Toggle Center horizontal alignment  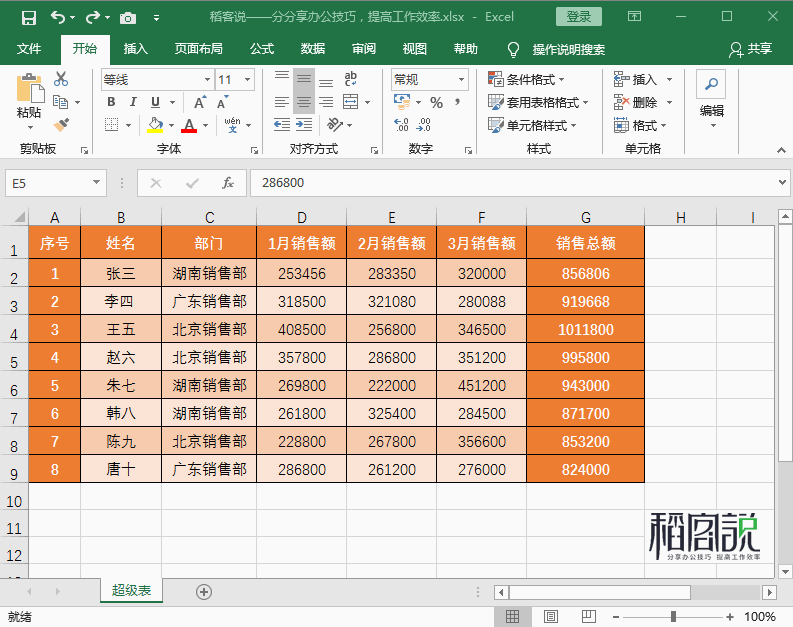pyautogui.click(x=304, y=102)
